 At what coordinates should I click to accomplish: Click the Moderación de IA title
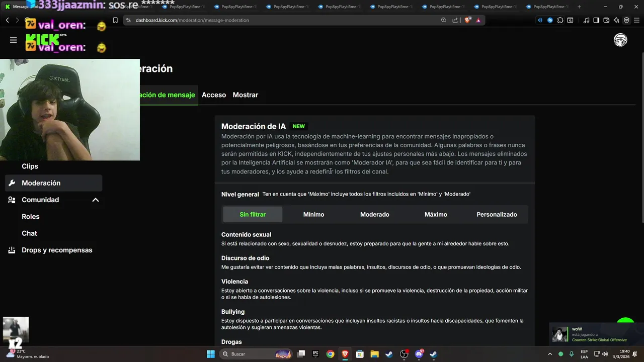pos(254,126)
